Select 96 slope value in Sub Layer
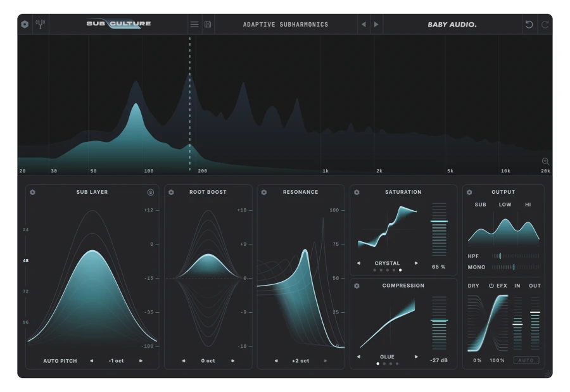Screen dimensions: 570x392 pos(25,322)
